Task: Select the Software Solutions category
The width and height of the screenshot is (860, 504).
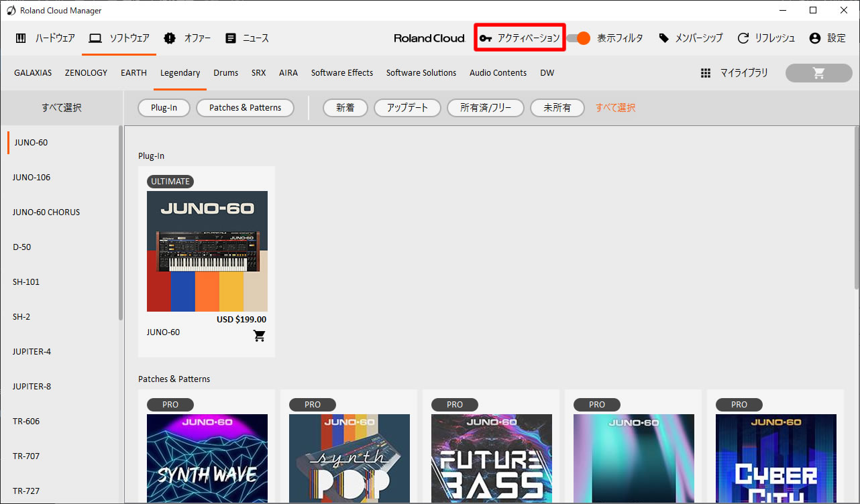Action: coord(421,73)
